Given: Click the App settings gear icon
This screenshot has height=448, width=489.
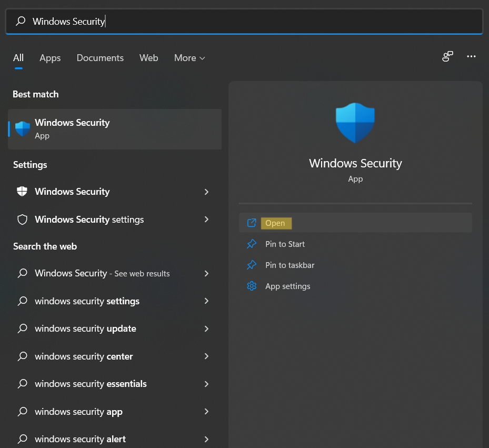Looking at the screenshot, I should [x=252, y=286].
